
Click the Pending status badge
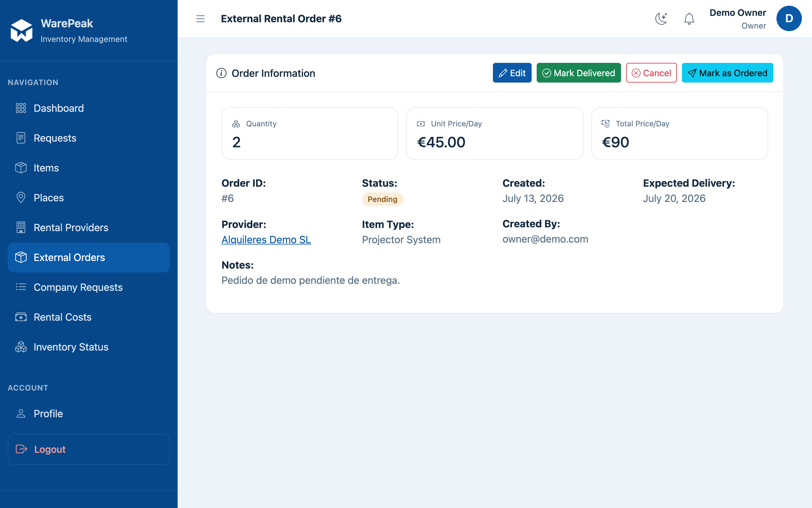tap(383, 199)
